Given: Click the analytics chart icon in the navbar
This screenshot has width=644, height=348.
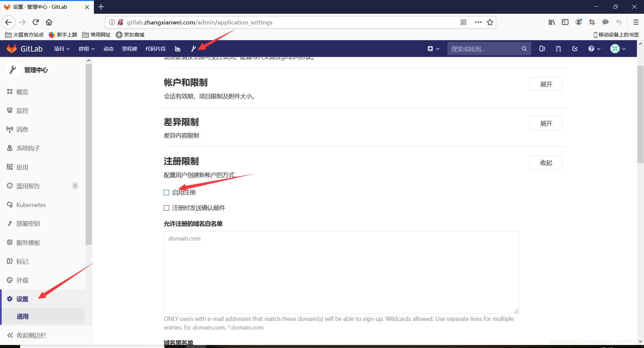Looking at the screenshot, I should coord(177,49).
